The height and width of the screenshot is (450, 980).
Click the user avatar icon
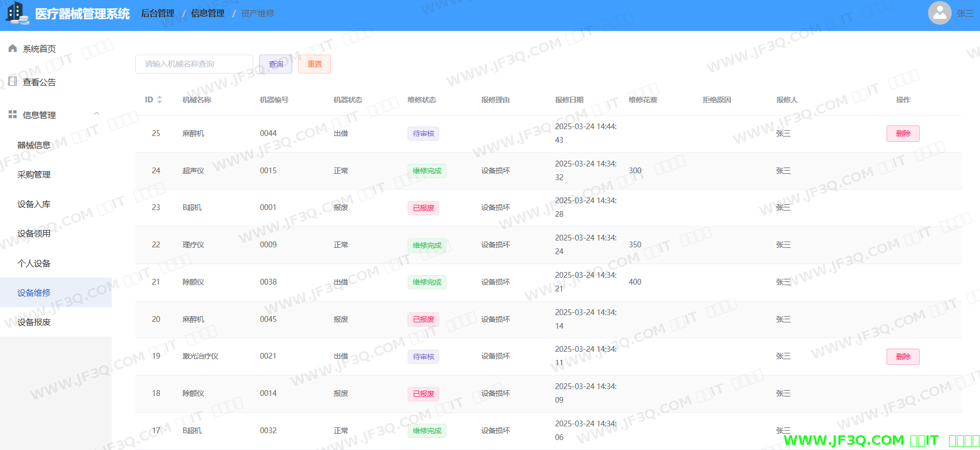[x=939, y=13]
